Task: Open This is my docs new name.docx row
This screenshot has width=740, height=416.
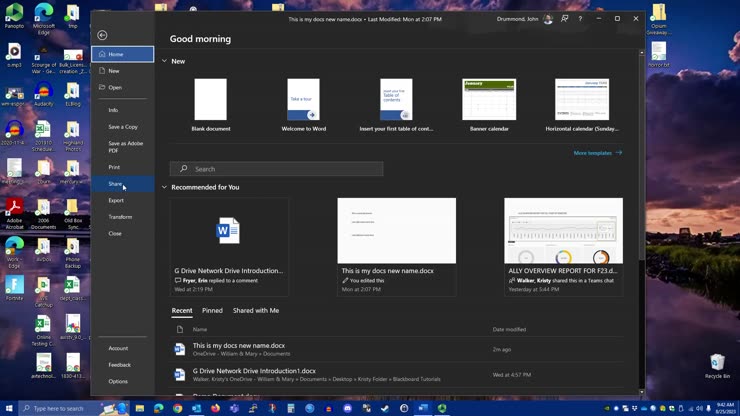Action: pyautogui.click(x=396, y=349)
